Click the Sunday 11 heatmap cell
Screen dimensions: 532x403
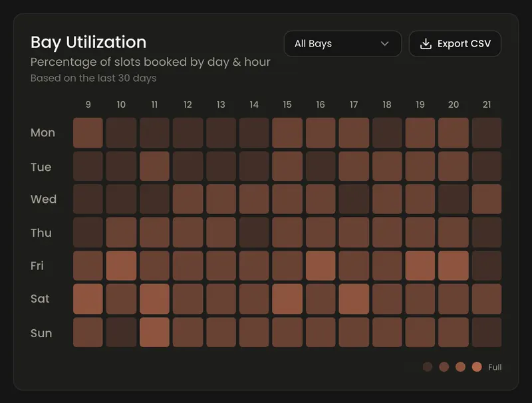coord(154,332)
